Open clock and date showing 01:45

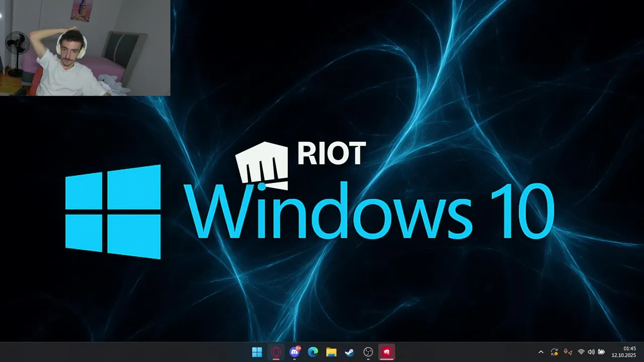coord(624,352)
